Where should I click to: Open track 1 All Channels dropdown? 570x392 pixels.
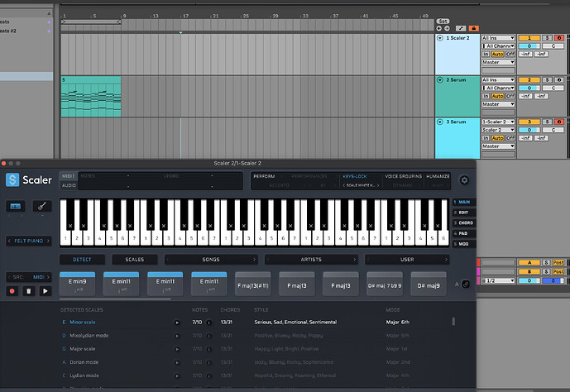point(498,46)
